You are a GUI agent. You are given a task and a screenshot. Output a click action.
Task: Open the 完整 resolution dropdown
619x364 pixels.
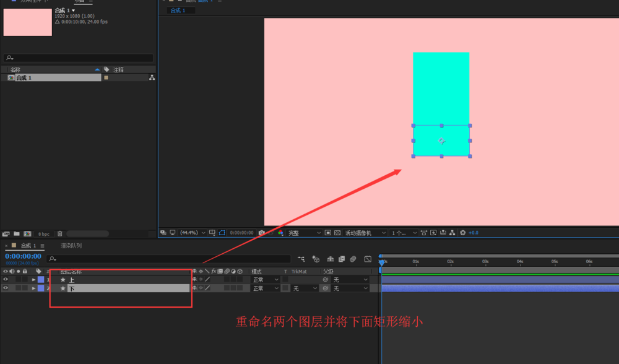[x=301, y=232]
